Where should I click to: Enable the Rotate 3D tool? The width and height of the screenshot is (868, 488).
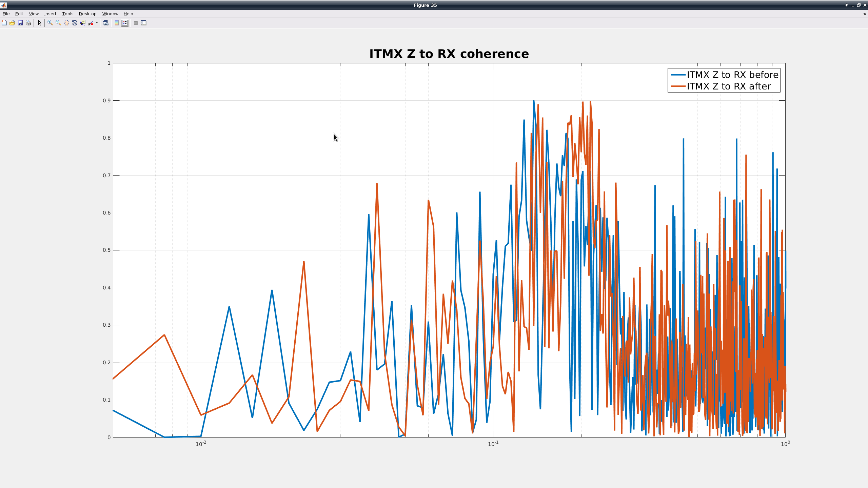click(75, 23)
